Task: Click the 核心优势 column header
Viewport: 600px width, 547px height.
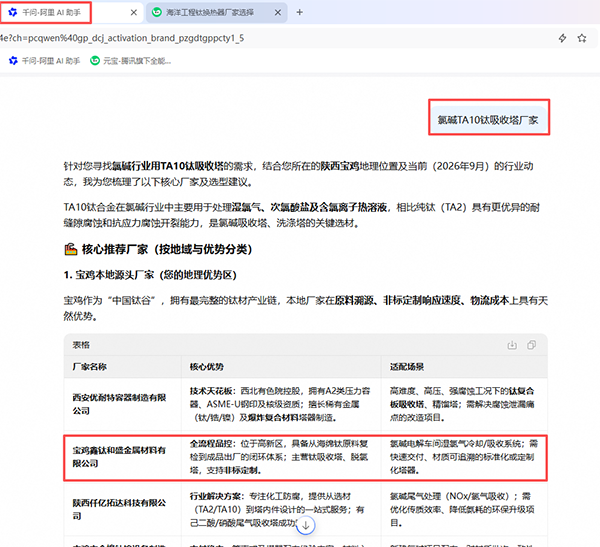Action: pos(207,367)
